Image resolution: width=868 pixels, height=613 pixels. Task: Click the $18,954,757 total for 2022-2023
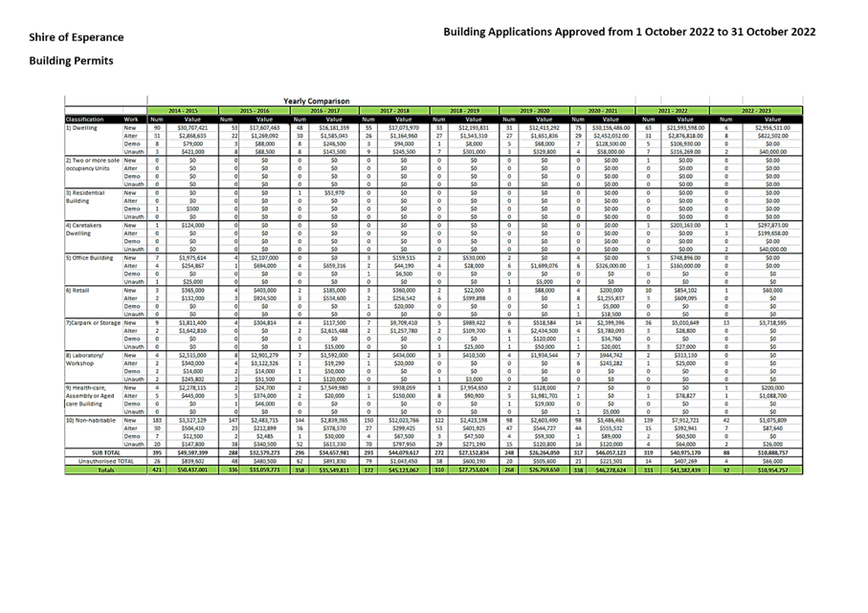coord(769,471)
